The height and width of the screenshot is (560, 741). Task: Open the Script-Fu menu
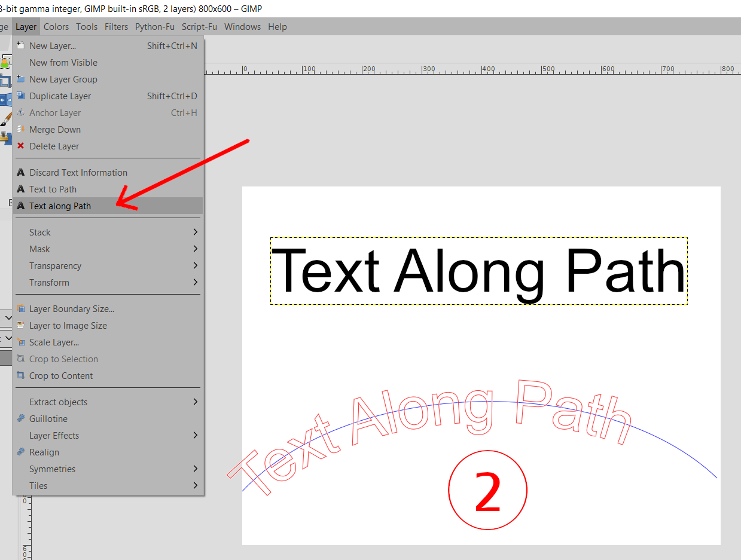click(x=199, y=27)
